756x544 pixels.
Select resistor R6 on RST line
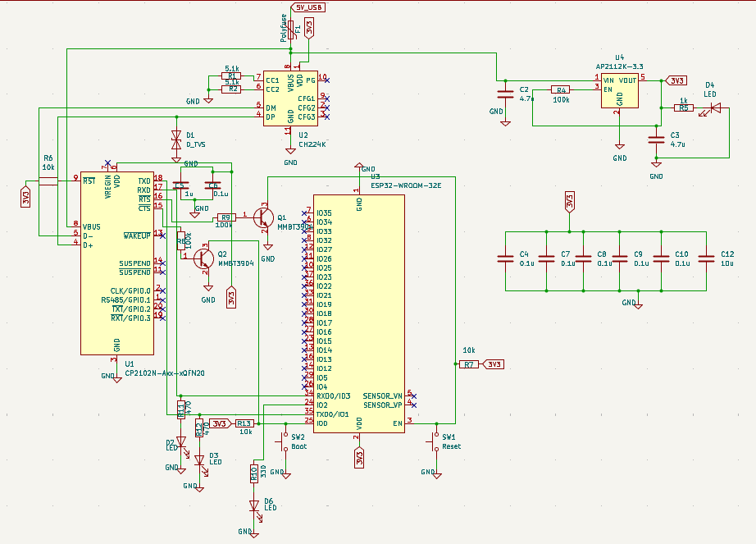[48, 181]
